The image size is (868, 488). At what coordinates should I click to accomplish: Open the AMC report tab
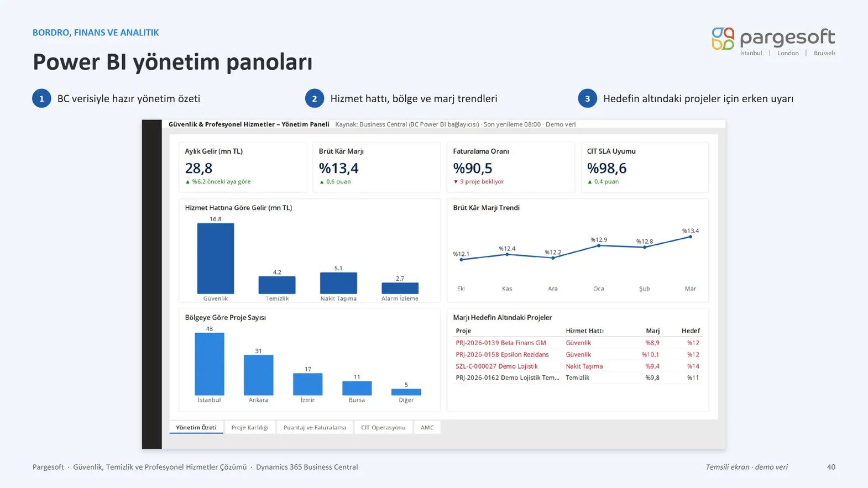(427, 427)
